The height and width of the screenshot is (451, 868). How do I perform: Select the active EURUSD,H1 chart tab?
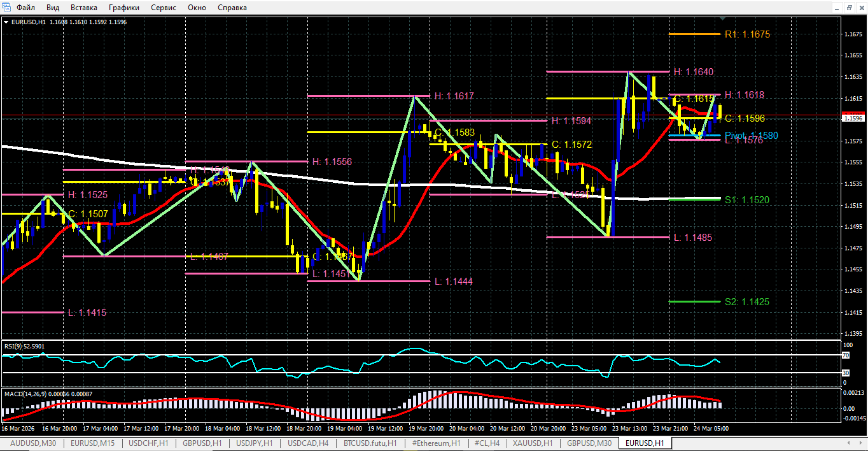tap(644, 443)
